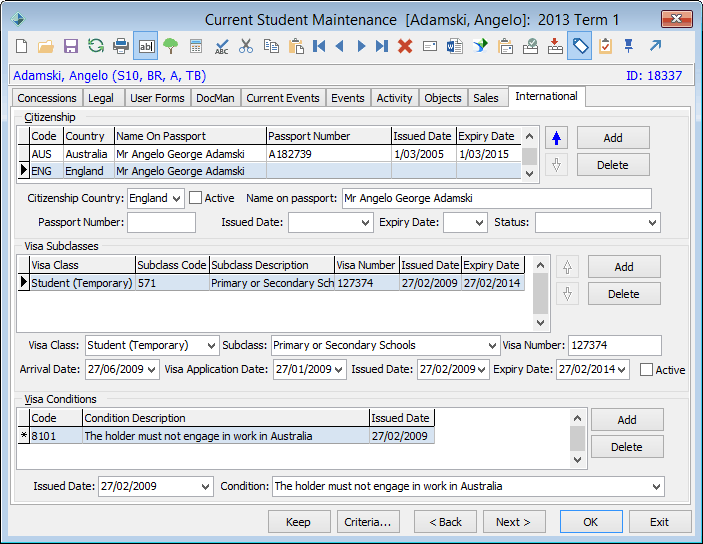Toggle Active checkbox beside visa Expiry Date

coord(646,370)
